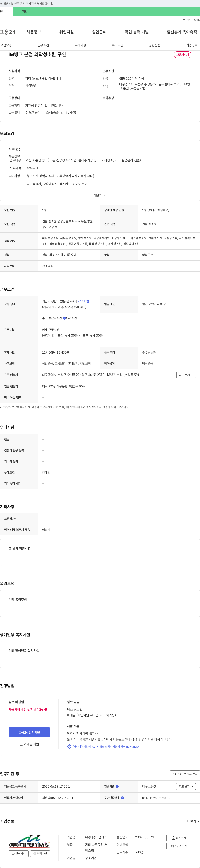Screen dimensions: 200x868
Task: Expand 직무내용 with 더보기
Action: [99, 195]
